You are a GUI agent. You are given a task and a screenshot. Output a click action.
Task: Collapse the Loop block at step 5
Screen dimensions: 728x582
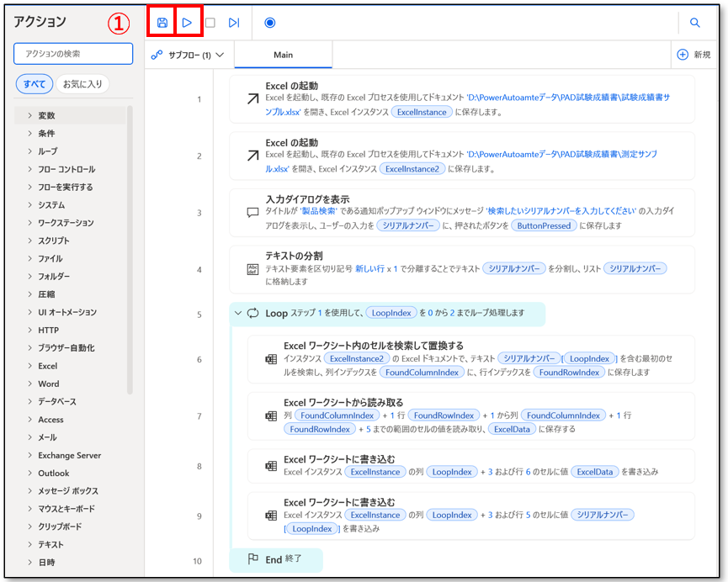point(237,314)
